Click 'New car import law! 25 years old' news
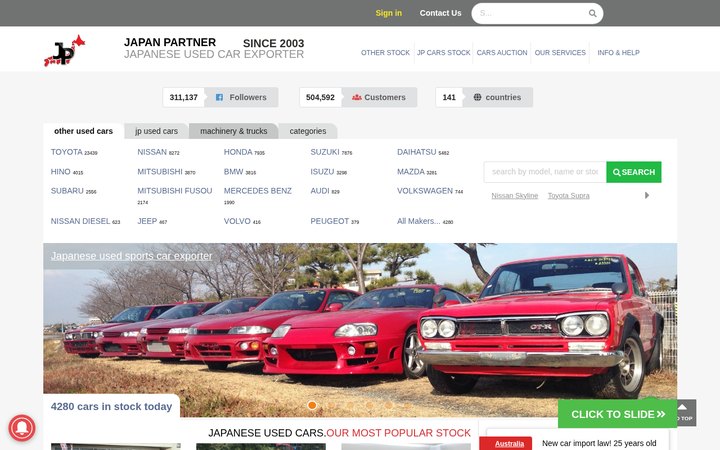Viewport: 720px width, 450px height. (x=599, y=444)
